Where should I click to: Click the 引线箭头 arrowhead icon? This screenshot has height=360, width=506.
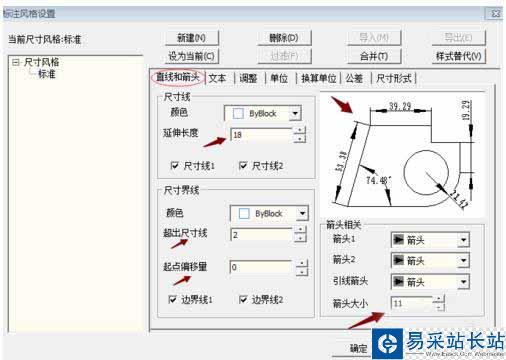(398, 282)
